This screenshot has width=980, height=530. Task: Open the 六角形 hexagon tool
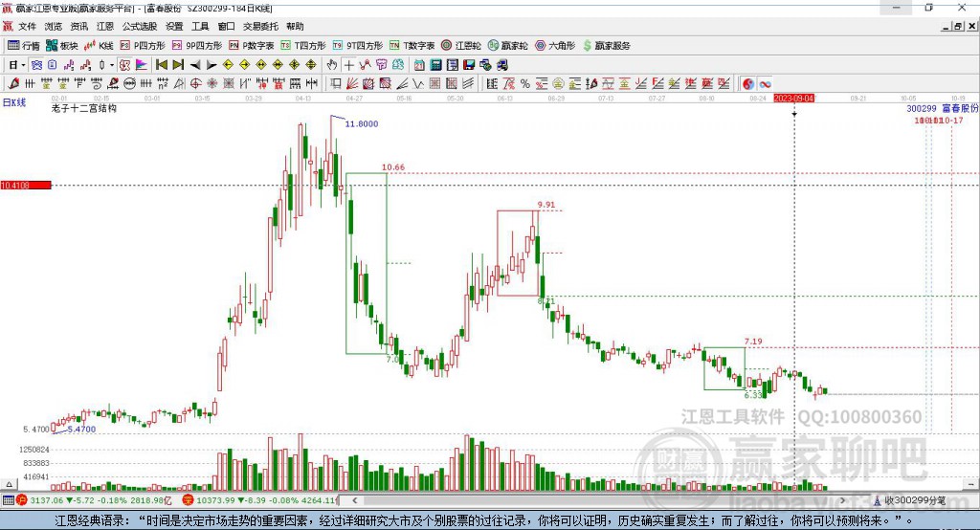(x=555, y=46)
